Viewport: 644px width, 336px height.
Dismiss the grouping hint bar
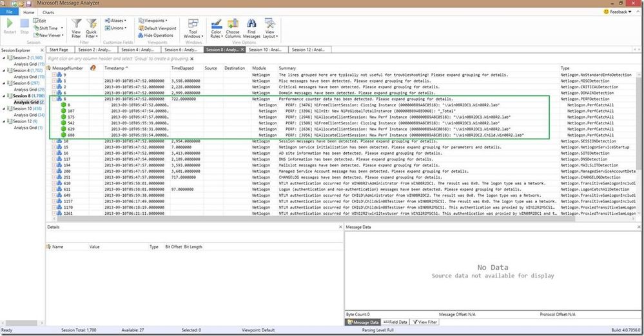[192, 59]
